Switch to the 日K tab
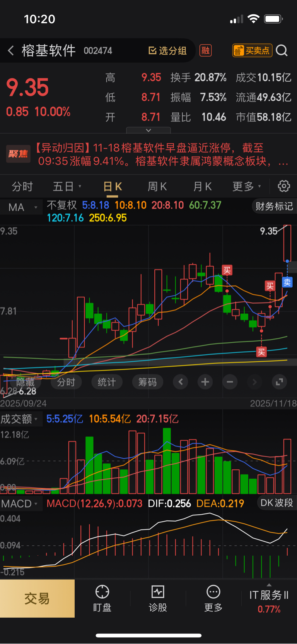 pos(113,186)
